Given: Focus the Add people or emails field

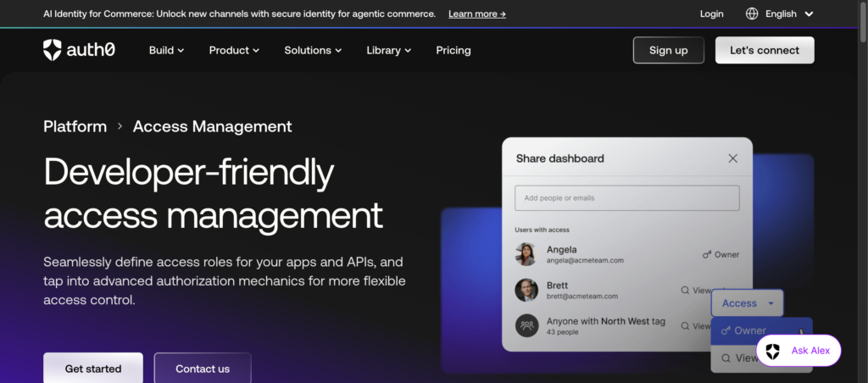Looking at the screenshot, I should pyautogui.click(x=626, y=197).
